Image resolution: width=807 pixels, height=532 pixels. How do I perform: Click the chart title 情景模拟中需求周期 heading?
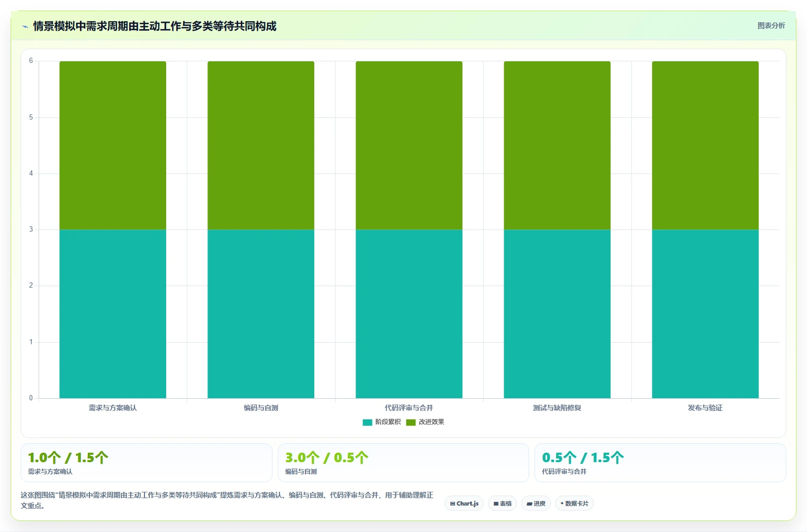click(x=155, y=26)
